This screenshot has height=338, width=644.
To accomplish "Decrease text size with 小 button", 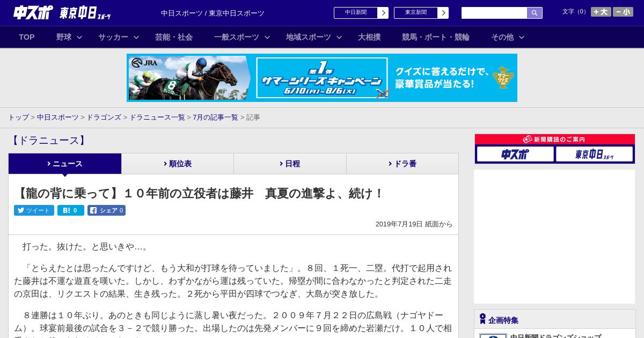I will tap(623, 12).
